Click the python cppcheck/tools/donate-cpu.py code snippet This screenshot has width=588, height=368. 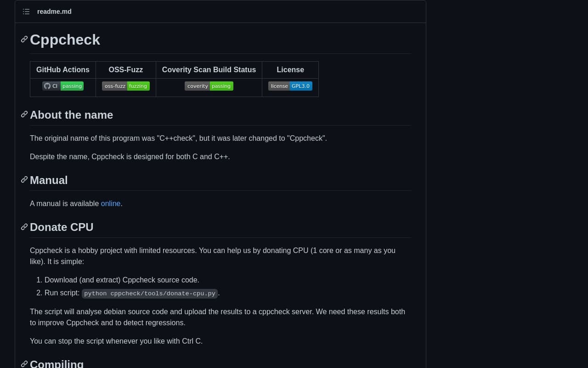[x=150, y=293]
